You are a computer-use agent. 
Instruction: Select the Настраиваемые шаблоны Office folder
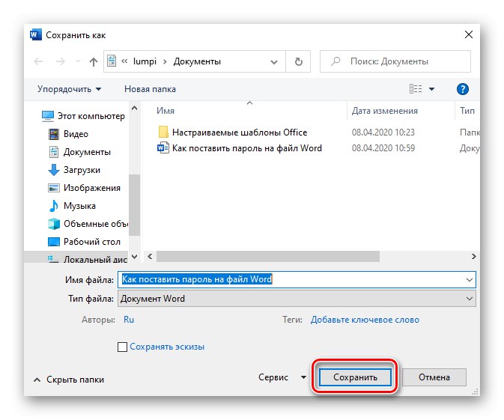[233, 132]
